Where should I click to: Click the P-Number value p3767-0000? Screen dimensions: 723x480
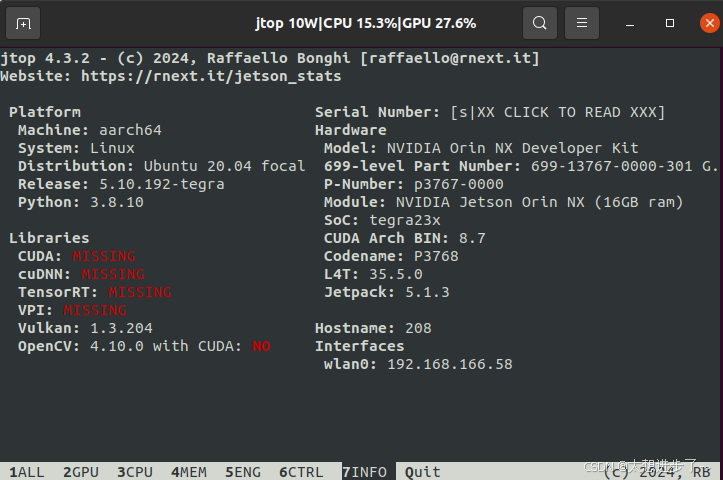(459, 184)
